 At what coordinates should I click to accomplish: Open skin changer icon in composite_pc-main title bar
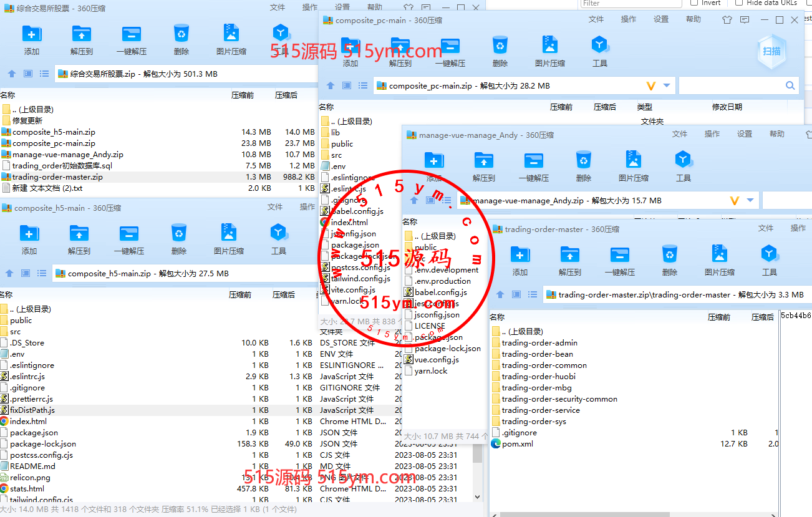pyautogui.click(x=727, y=20)
